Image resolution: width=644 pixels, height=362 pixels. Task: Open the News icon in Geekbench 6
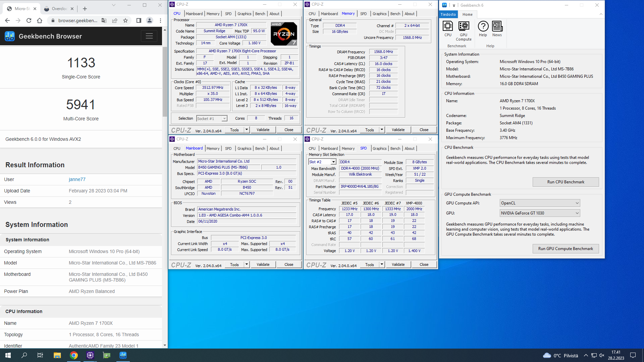tap(497, 29)
